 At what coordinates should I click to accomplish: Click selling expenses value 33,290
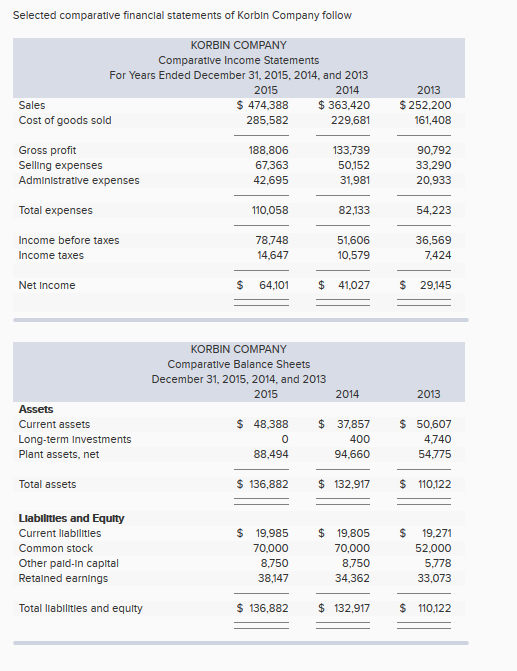(x=434, y=165)
